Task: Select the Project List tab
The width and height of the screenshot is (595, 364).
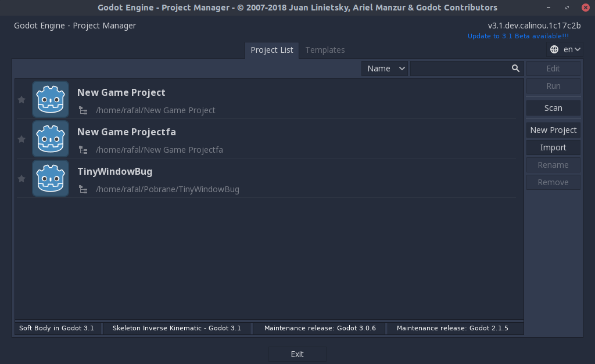Action: 271,50
